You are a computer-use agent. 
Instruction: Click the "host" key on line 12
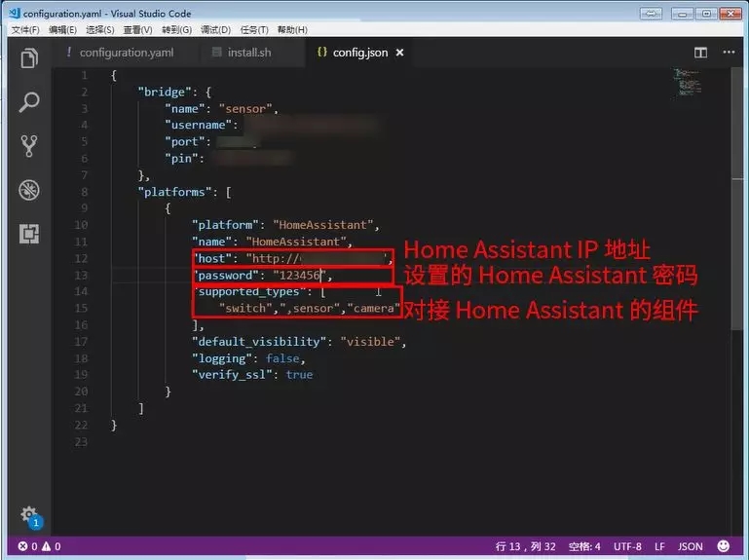point(211,258)
